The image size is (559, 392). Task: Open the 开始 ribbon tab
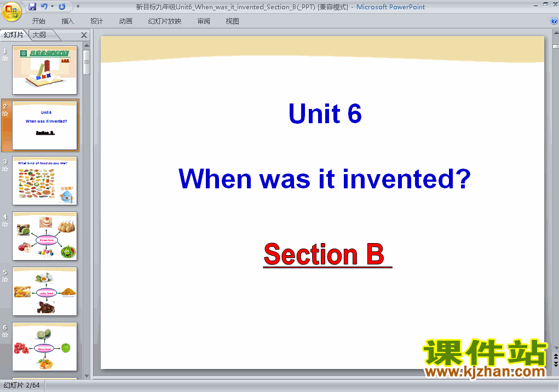(x=38, y=21)
